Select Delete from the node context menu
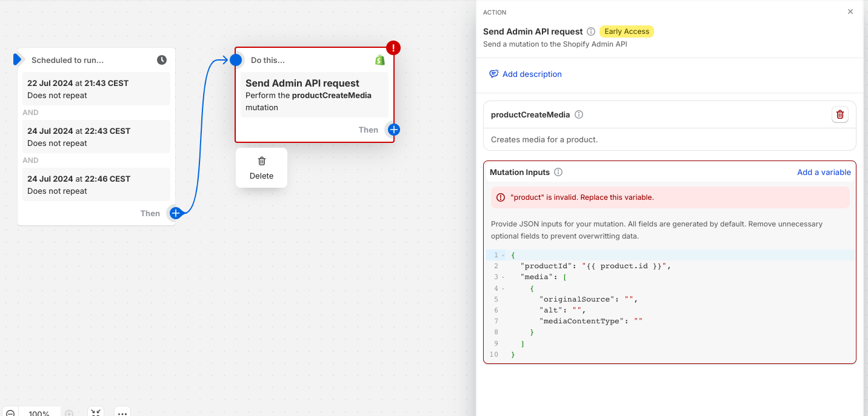This screenshot has width=868, height=416. 261,168
